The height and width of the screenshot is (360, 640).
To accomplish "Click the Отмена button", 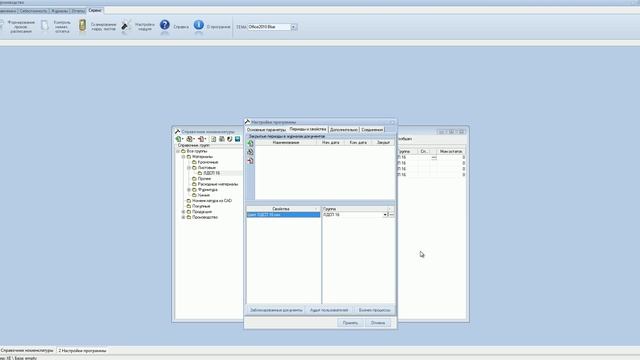I will coord(378,323).
